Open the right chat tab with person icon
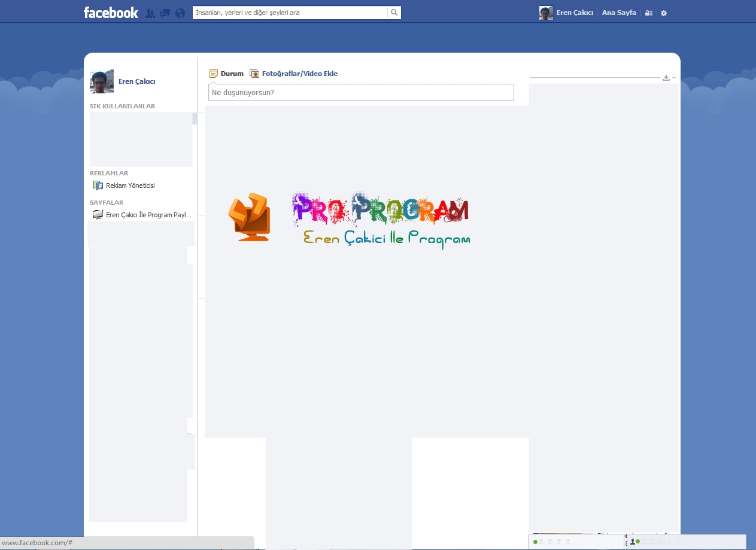The height and width of the screenshot is (550, 756). pyautogui.click(x=687, y=541)
